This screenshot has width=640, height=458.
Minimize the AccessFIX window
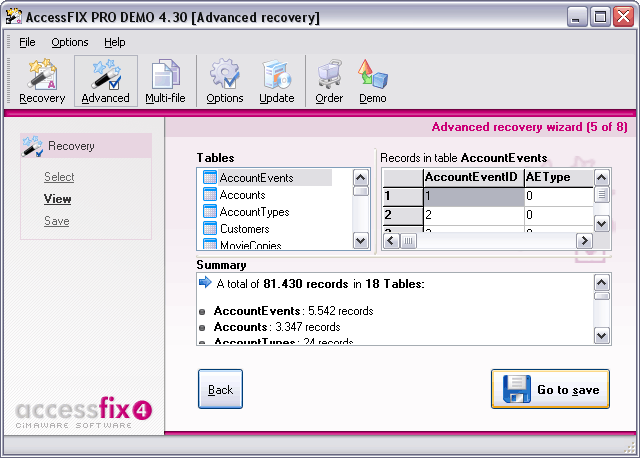[576, 17]
